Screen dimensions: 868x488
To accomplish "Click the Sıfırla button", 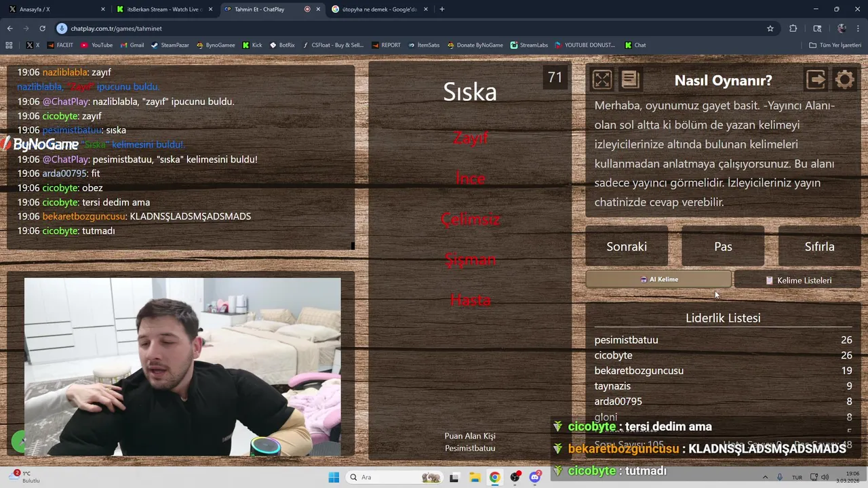I will tap(819, 247).
